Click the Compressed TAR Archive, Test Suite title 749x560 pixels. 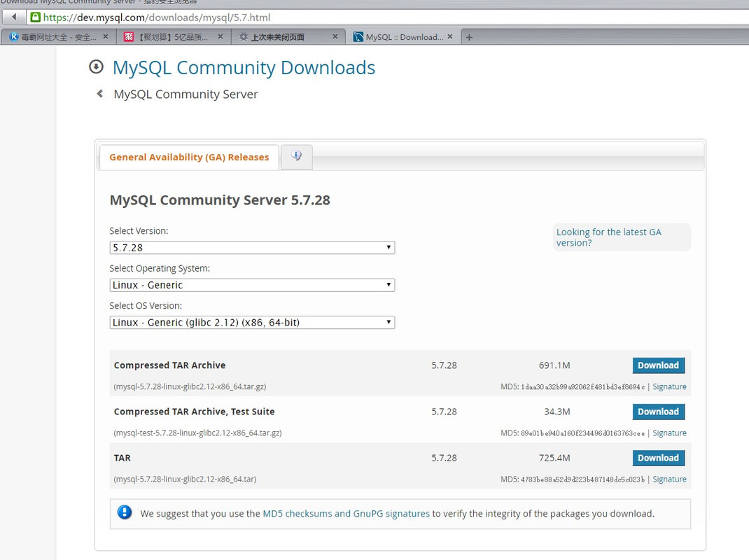194,412
